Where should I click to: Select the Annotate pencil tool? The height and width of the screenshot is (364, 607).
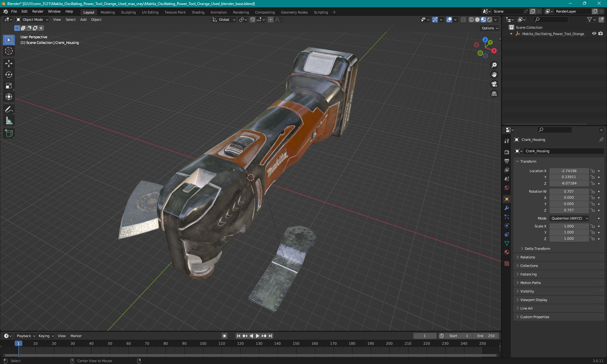click(9, 110)
